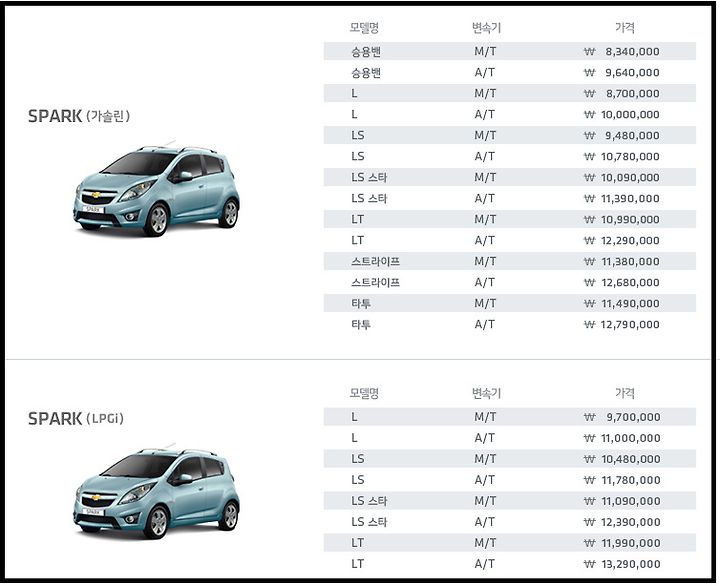Screen dimensions: 720x586
Task: Click the price ₩ 11,390,000
Action: pyautogui.click(x=621, y=198)
